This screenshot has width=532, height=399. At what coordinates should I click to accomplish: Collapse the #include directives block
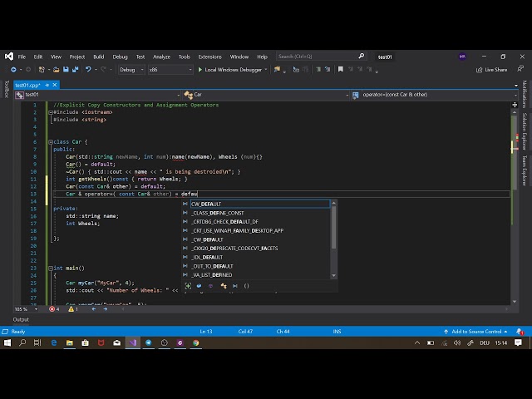coord(50,112)
